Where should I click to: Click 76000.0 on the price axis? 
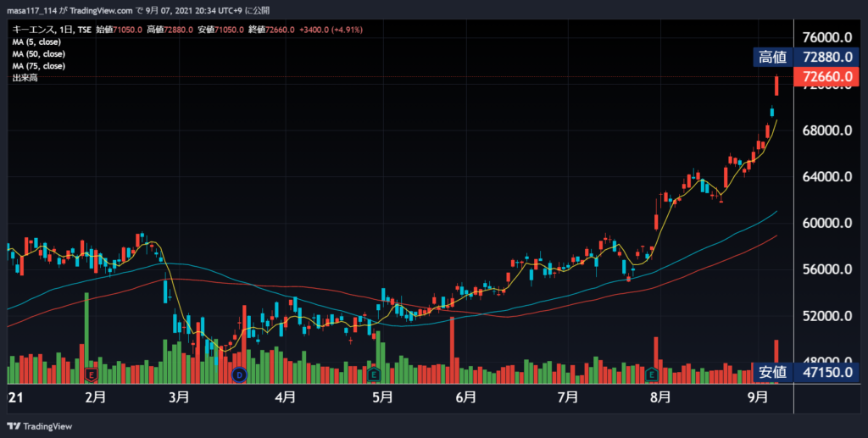[827, 37]
